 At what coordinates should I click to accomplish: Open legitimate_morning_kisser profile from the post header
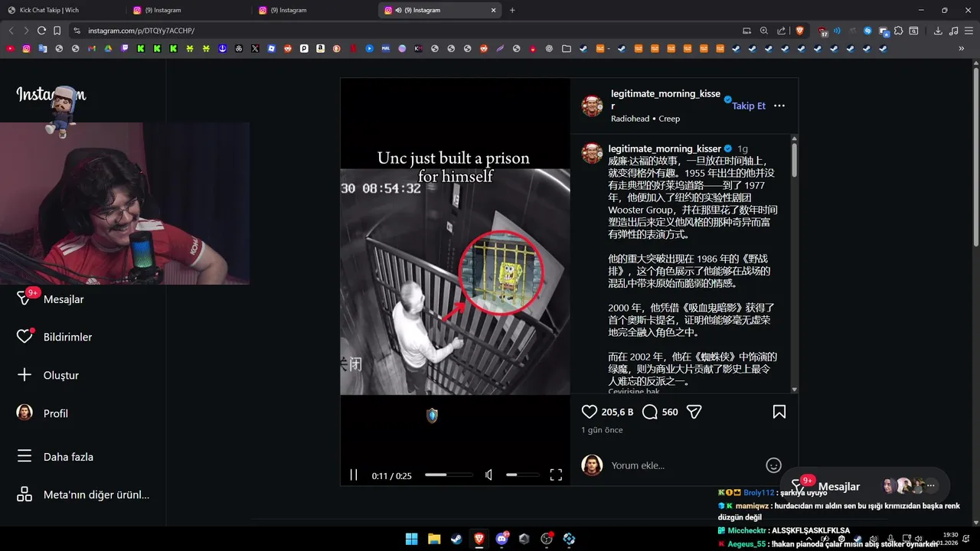[x=665, y=99]
